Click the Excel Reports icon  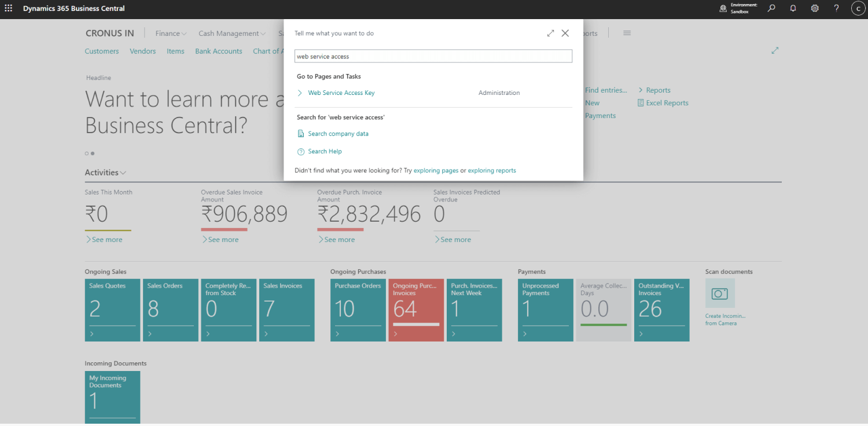641,103
